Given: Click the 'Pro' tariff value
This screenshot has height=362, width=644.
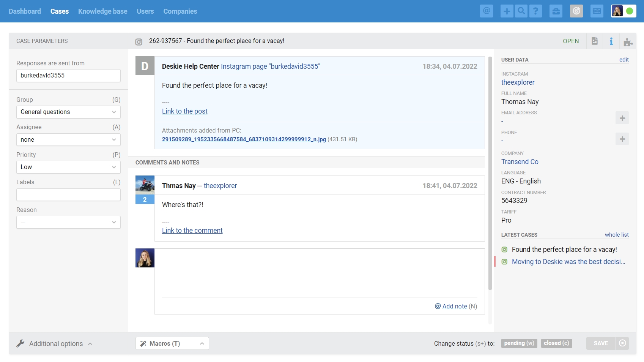Looking at the screenshot, I should click(x=506, y=220).
